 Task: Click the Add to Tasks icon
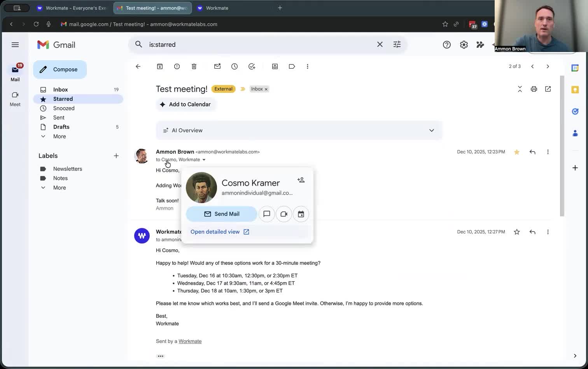click(x=252, y=66)
